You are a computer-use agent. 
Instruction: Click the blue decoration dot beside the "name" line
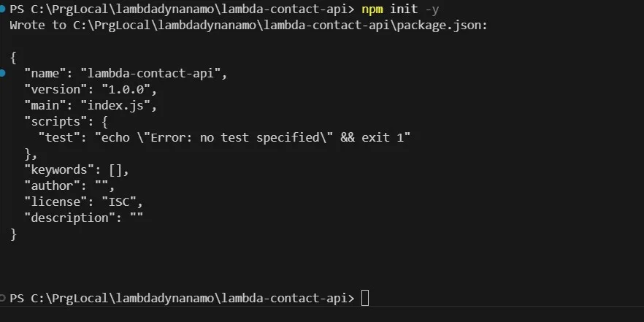pyautogui.click(x=3, y=73)
